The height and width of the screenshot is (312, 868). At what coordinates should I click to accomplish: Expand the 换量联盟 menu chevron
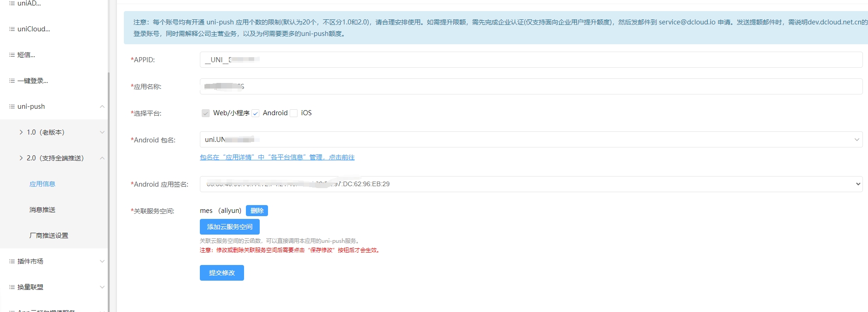(x=102, y=287)
